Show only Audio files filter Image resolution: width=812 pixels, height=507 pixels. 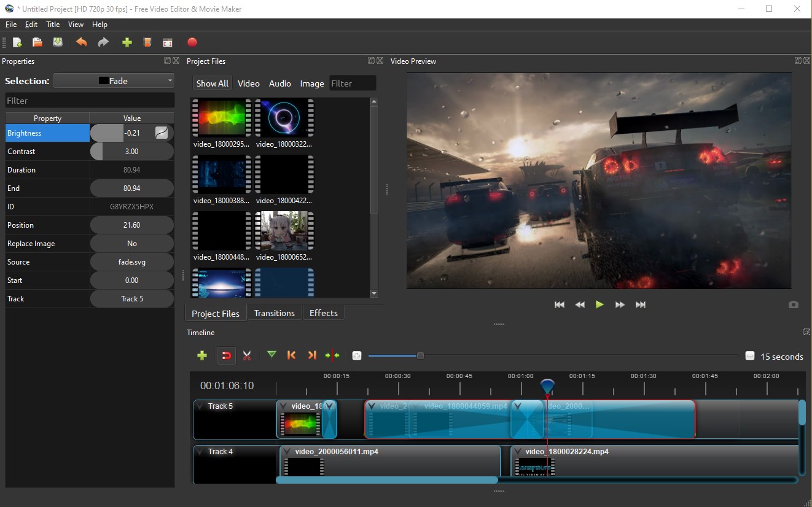tap(279, 83)
